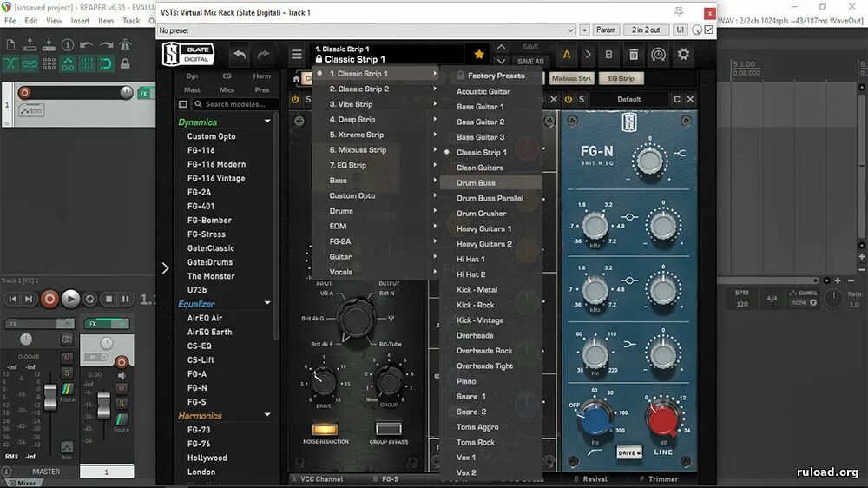Screen dimensions: 868x488
Task: Open the Slate Digital settings gear
Action: coord(684,55)
